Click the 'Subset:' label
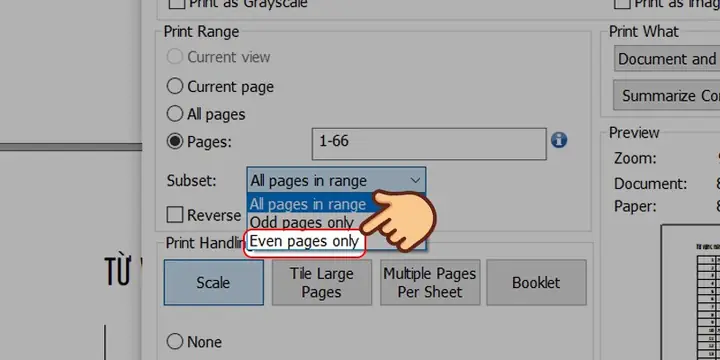This screenshot has width=720, height=360. pyautogui.click(x=191, y=180)
